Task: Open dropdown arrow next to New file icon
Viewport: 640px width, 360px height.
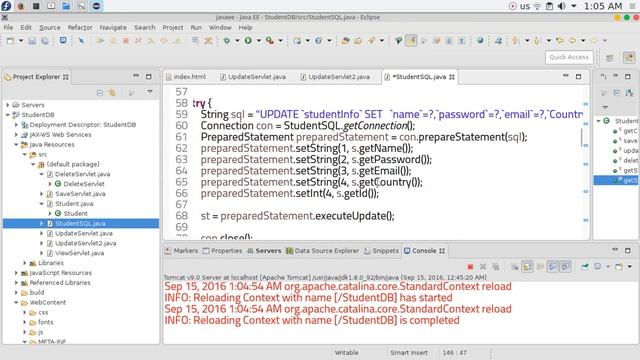Action: [x=21, y=40]
